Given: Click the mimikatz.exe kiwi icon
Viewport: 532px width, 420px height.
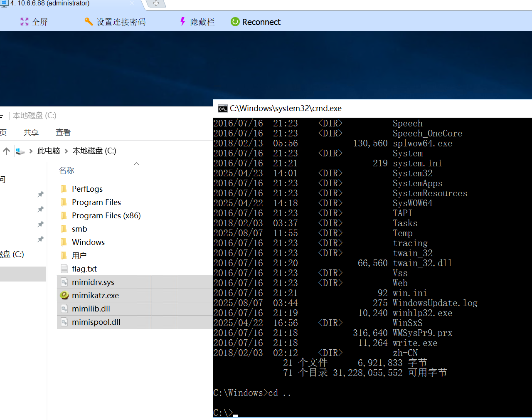Looking at the screenshot, I should 64,295.
